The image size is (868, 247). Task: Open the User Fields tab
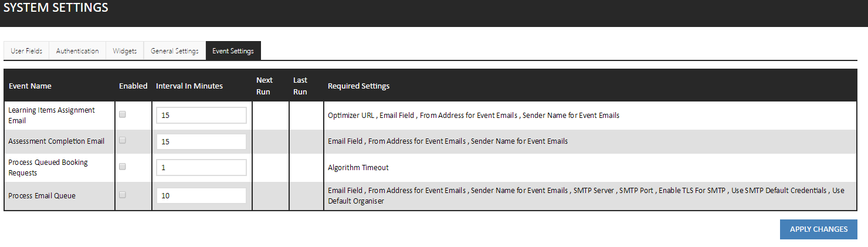click(26, 51)
